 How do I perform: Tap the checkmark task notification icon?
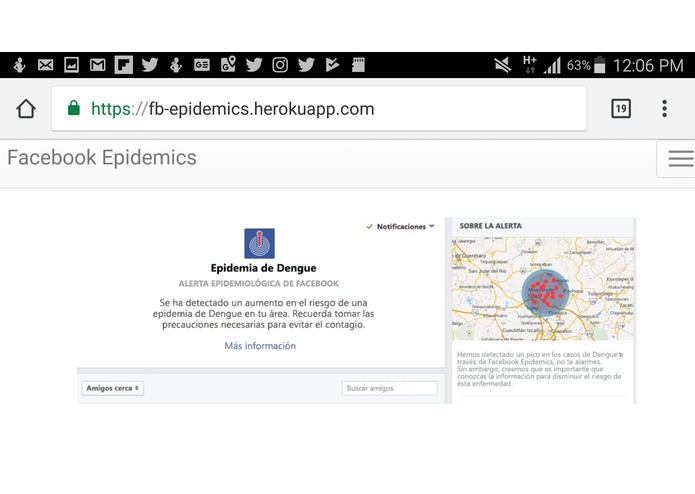click(x=332, y=65)
